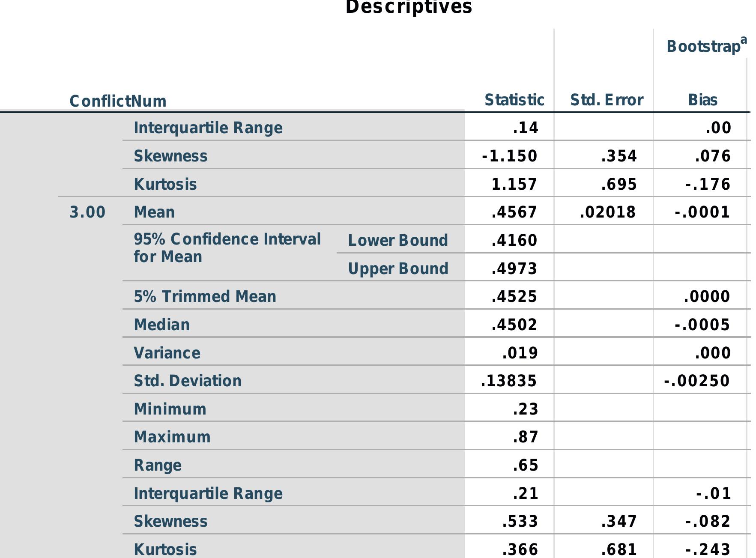Image resolution: width=756 pixels, height=558 pixels.
Task: Click the Bias column header
Action: click(x=702, y=100)
